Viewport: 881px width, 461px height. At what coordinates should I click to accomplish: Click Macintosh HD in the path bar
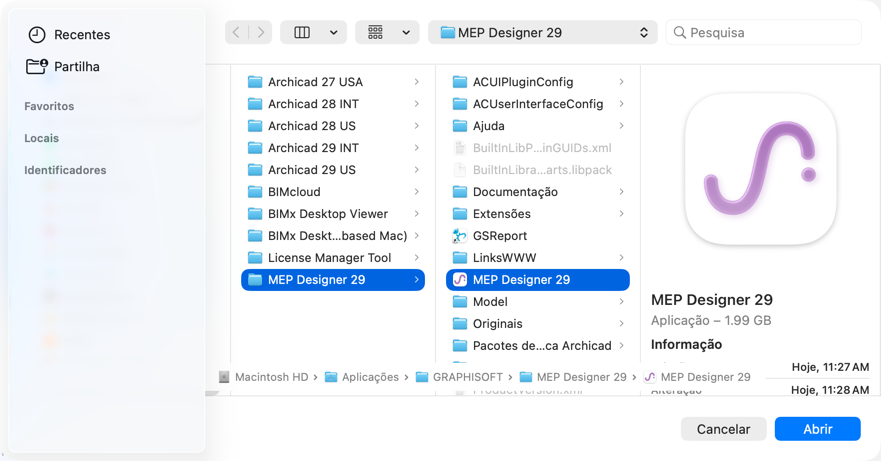[x=265, y=377]
